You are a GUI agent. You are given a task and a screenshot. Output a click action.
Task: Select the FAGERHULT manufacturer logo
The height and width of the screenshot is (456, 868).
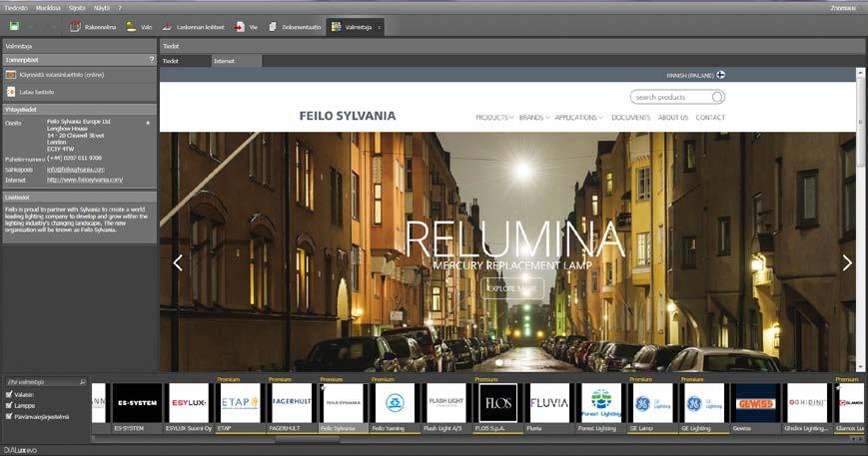pyautogui.click(x=292, y=403)
